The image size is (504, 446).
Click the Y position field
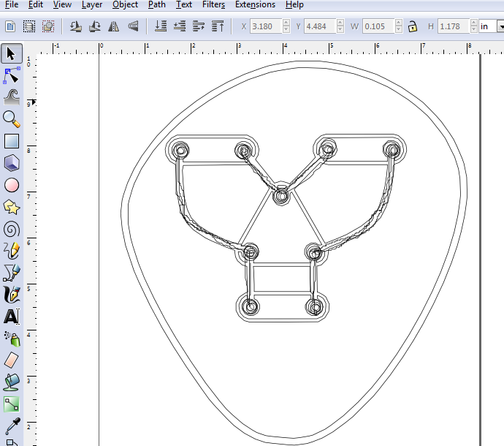point(320,26)
